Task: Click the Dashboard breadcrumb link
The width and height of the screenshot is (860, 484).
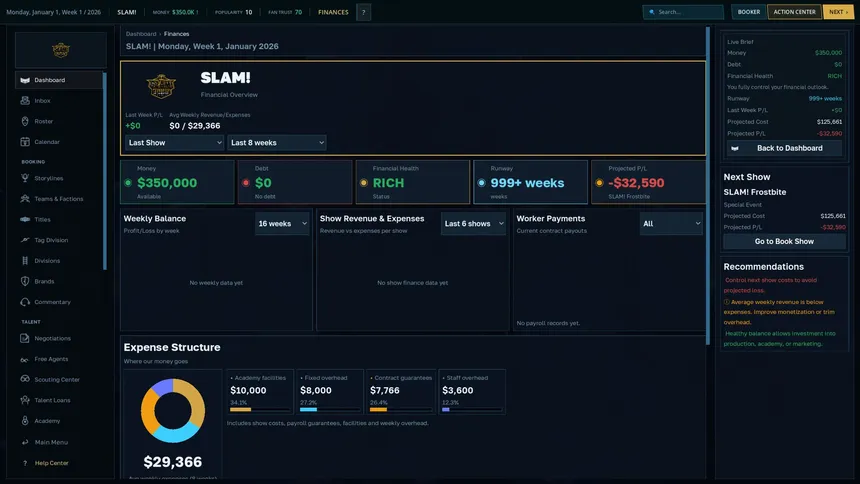Action: 141,34
